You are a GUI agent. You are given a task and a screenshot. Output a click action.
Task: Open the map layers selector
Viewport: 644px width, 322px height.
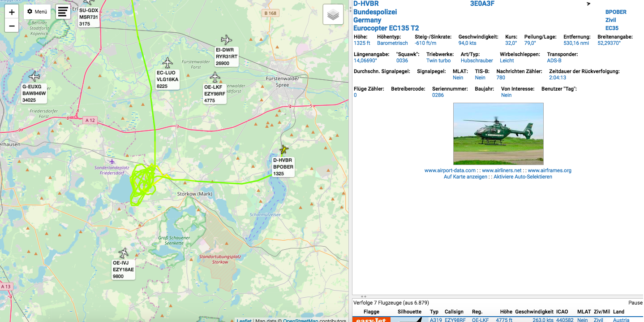pyautogui.click(x=333, y=15)
